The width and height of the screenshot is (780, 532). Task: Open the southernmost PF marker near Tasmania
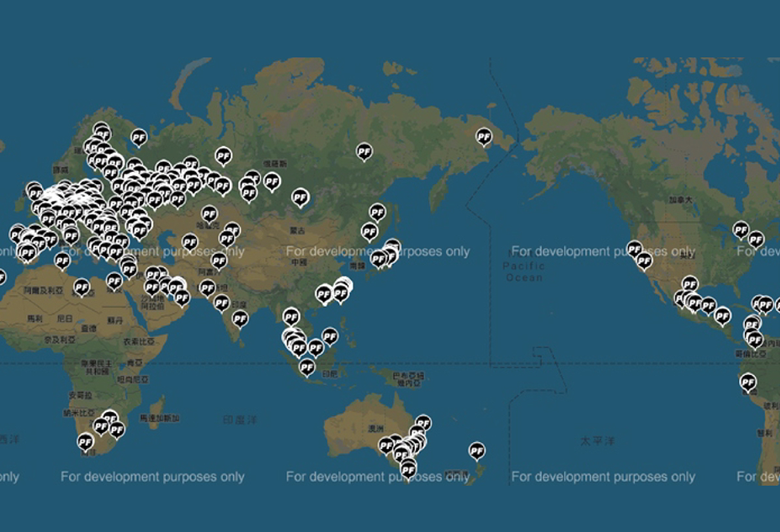pos(409,470)
